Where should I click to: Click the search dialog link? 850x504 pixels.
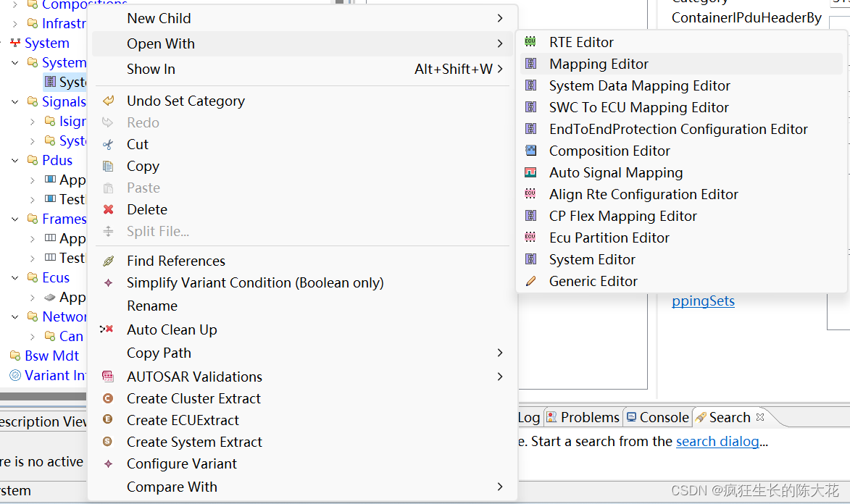coord(717,441)
